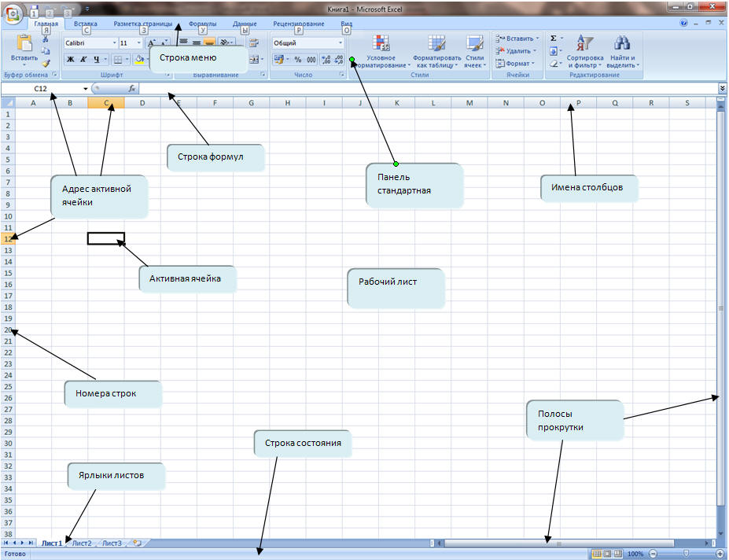The image size is (729, 560).
Task: Click the Paste (Вставить) clipboard icon
Action: tap(24, 45)
